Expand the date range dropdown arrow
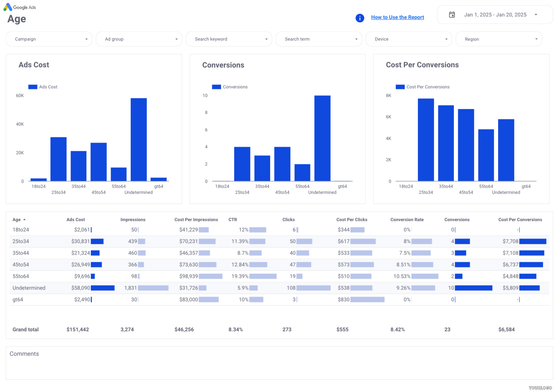The height and width of the screenshot is (392, 559). 536,15
